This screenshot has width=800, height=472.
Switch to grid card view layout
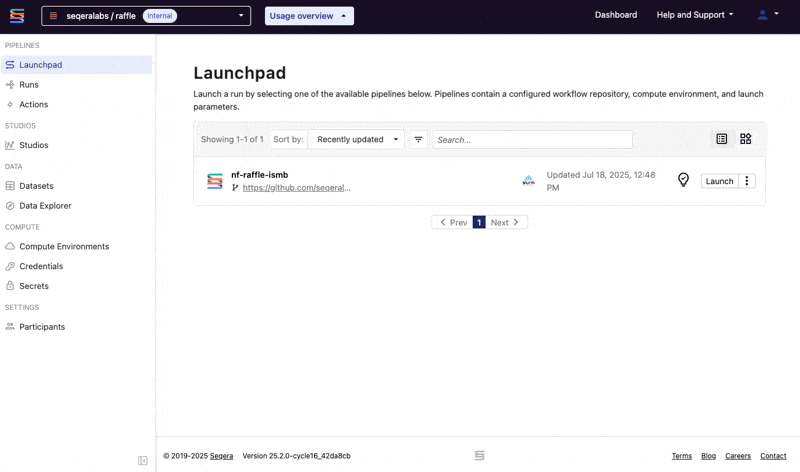point(746,139)
